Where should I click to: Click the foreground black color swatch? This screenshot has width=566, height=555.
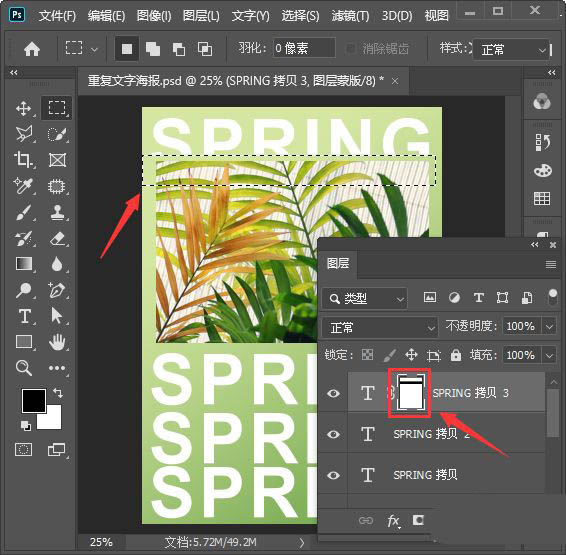pos(34,401)
